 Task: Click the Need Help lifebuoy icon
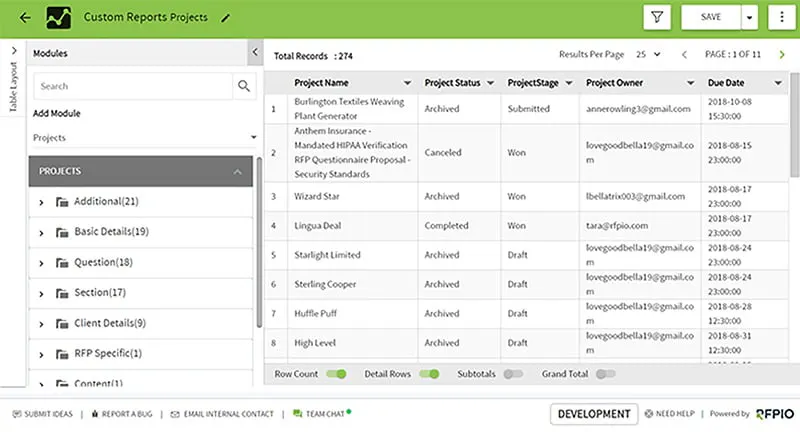pos(648,414)
